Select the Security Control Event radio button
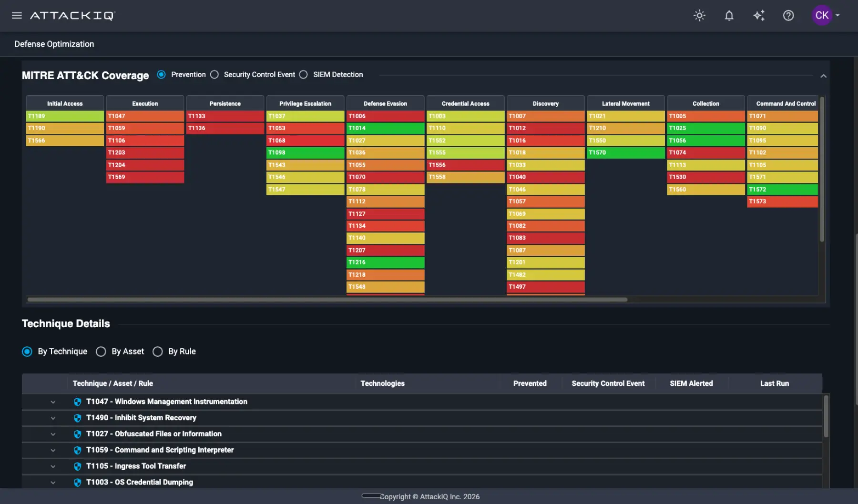This screenshot has width=858, height=504. [x=214, y=75]
